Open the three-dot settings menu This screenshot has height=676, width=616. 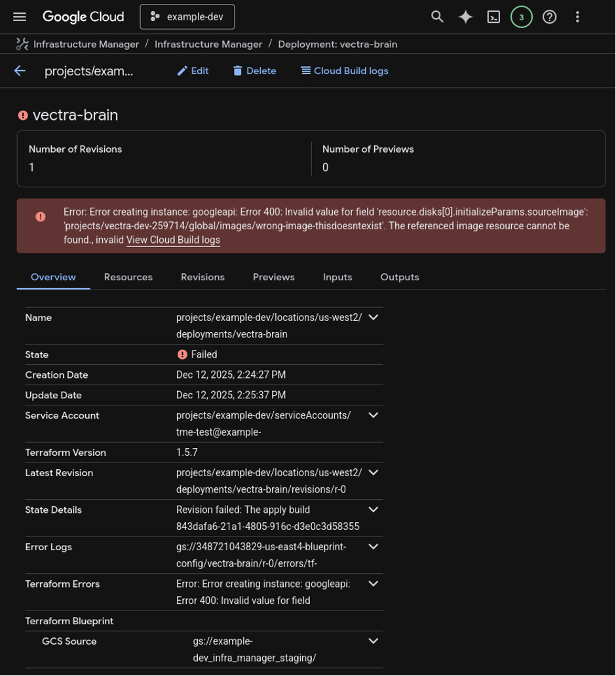pos(577,17)
